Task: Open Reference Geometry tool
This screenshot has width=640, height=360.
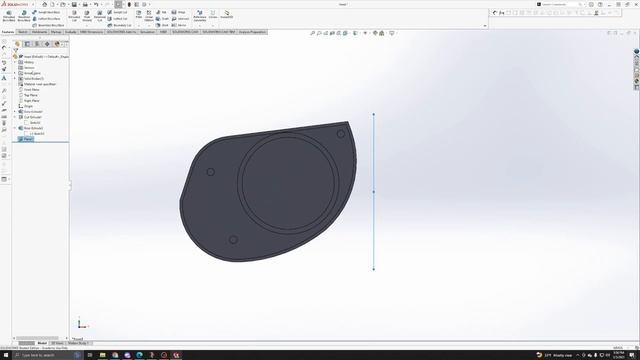Action: click(200, 16)
